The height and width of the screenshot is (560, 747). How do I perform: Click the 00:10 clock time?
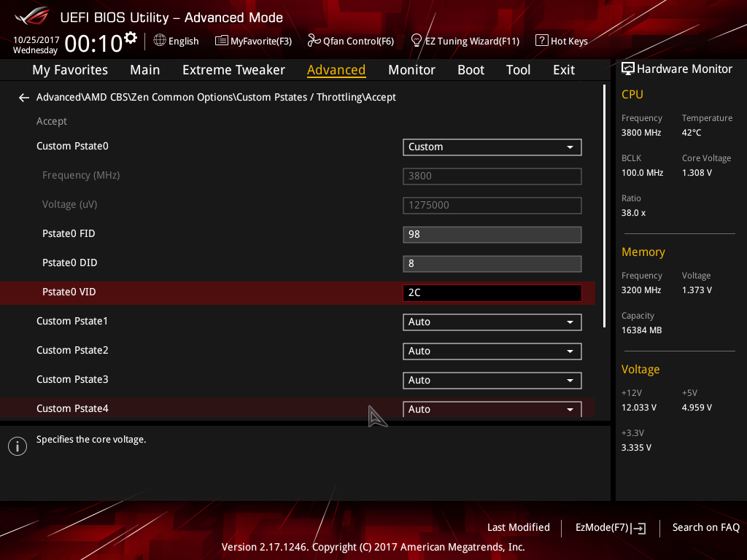click(x=93, y=44)
